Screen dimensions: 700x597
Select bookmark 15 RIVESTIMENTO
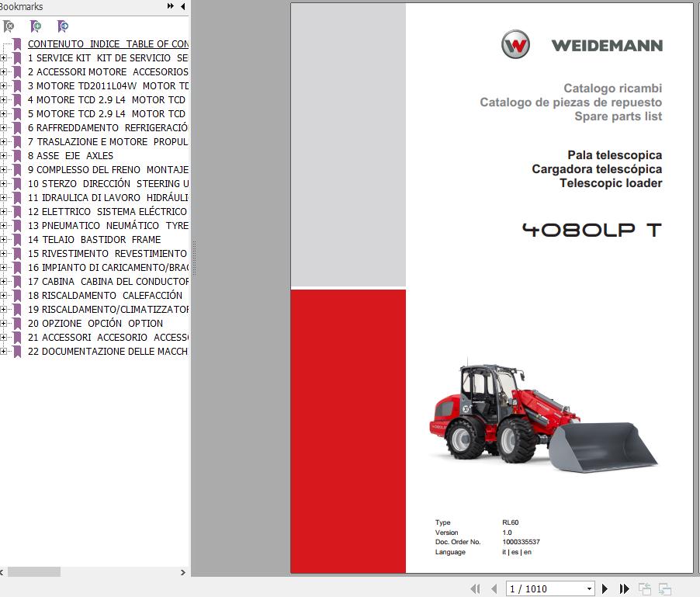[x=107, y=253]
